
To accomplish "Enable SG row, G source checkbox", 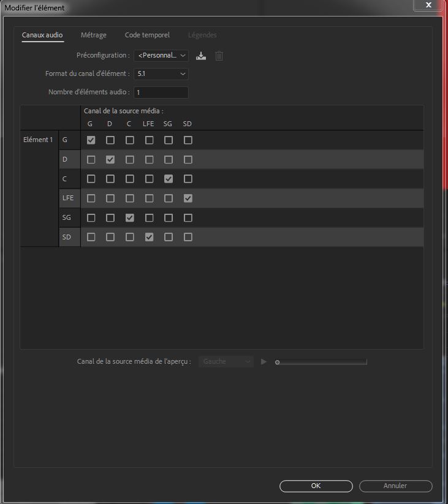I will (x=91, y=218).
